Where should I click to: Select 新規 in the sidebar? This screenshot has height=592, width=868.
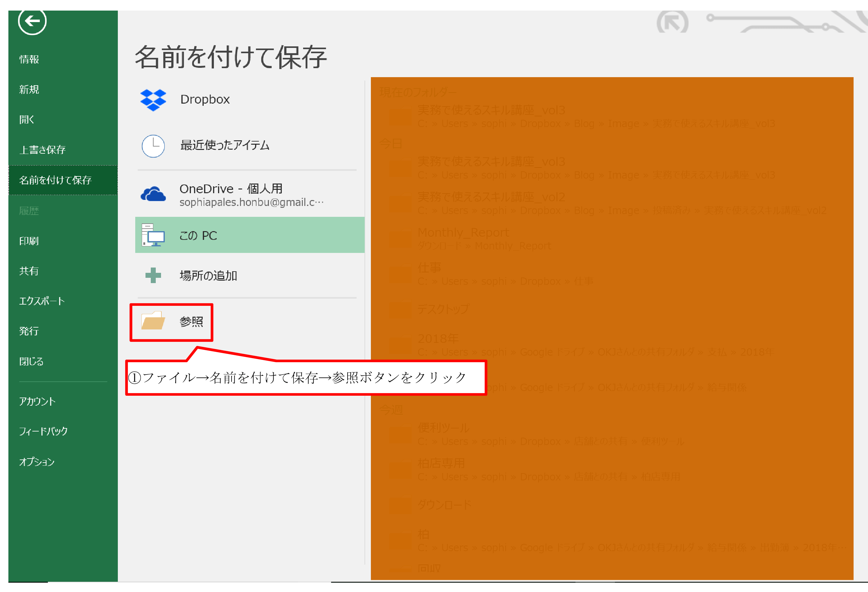[x=29, y=90]
